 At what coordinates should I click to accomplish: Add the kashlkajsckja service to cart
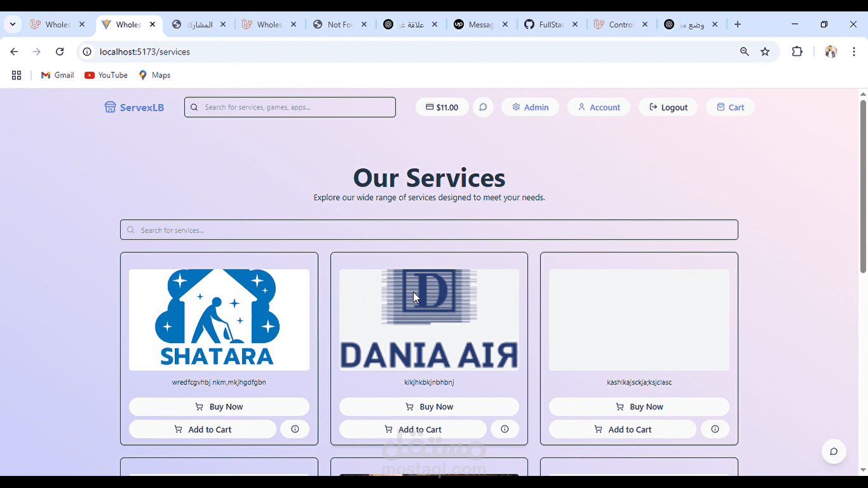(x=623, y=429)
